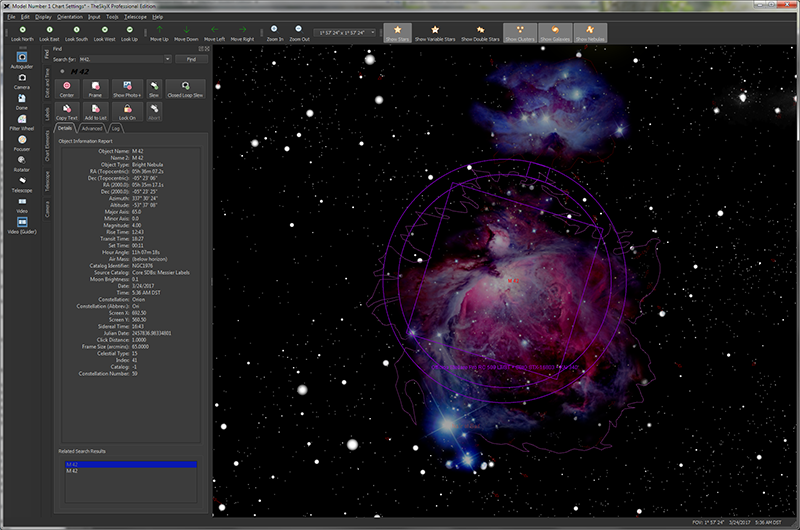This screenshot has height=530, width=800.
Task: Click the Look South toolbar icon
Action: point(77,33)
